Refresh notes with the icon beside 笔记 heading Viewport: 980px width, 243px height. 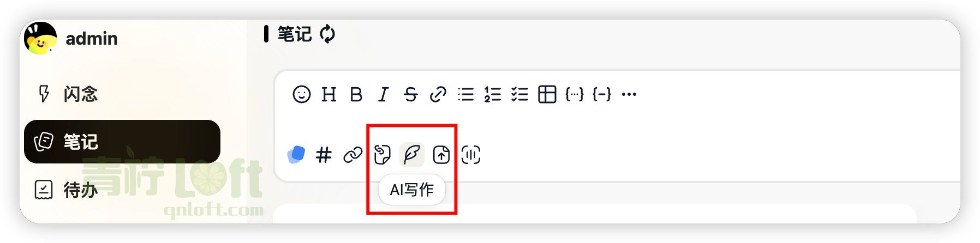pos(327,34)
